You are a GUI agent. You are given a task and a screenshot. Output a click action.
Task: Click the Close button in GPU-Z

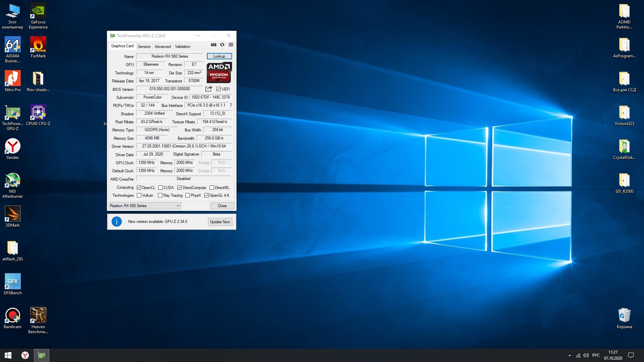pyautogui.click(x=222, y=206)
